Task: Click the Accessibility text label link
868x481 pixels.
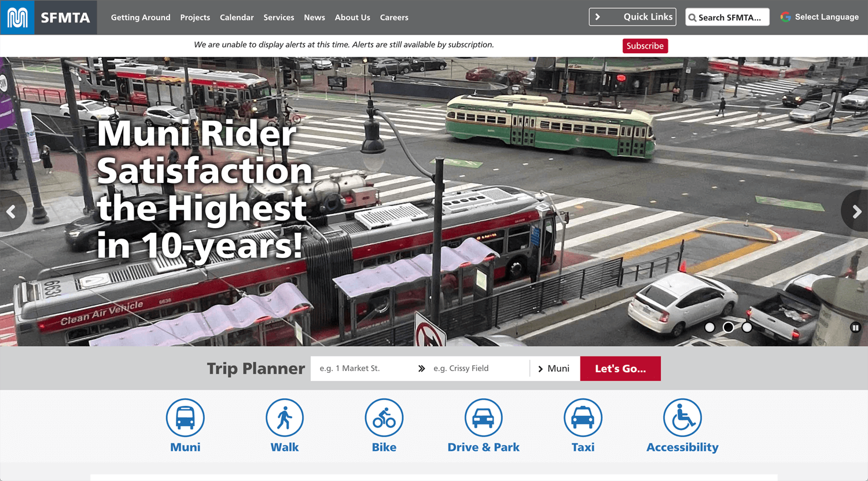Action: coord(682,447)
